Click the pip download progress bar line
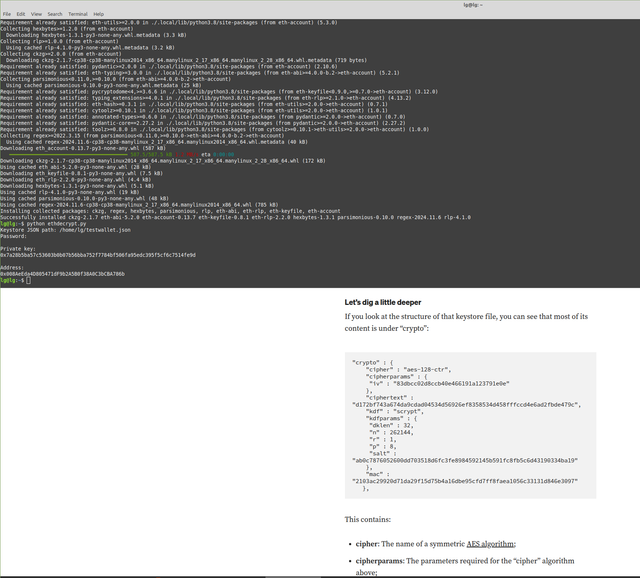The width and height of the screenshot is (640, 578). [122, 155]
